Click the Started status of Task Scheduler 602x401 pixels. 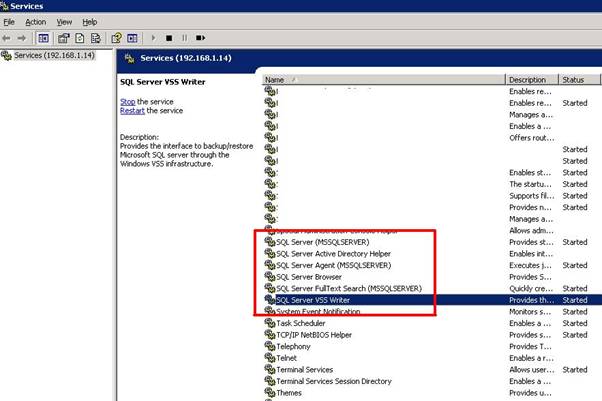coord(575,323)
